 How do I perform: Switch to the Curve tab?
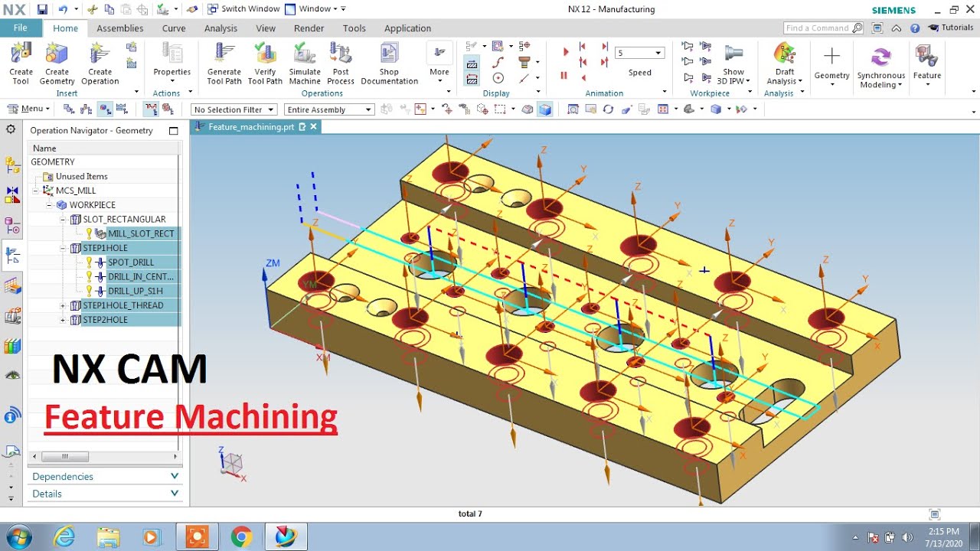174,28
